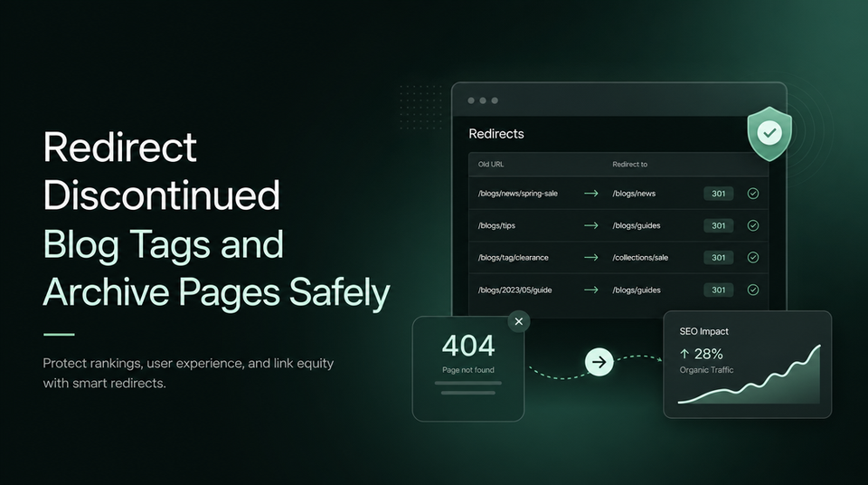Click the /blogs/tag/clearance old URL
Screen dimensions: 868x485
click(x=514, y=257)
